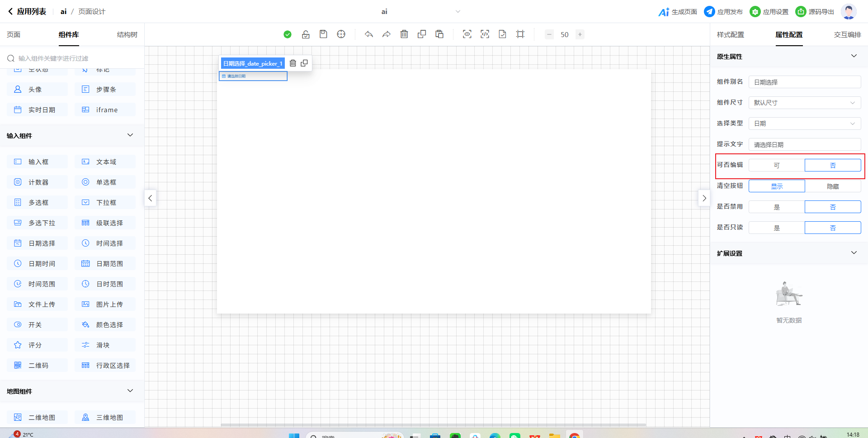Set 是否禁用 to 是
This screenshot has width=868, height=438.
point(777,207)
